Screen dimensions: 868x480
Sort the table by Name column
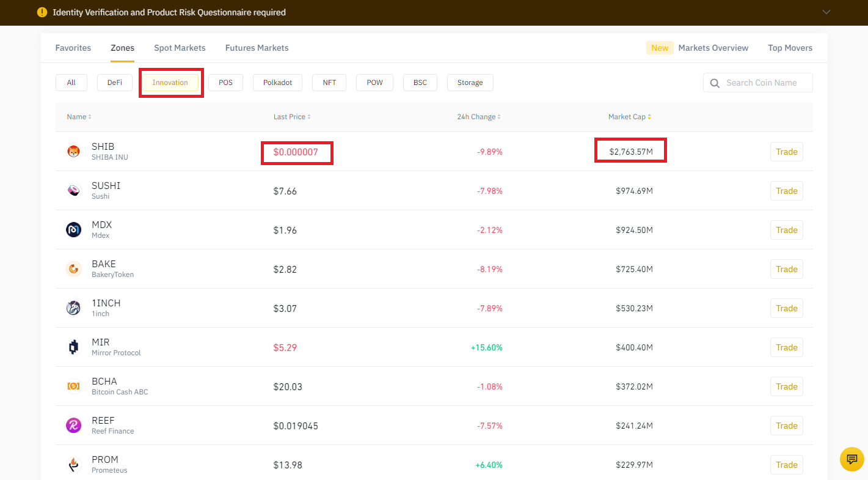tap(79, 117)
